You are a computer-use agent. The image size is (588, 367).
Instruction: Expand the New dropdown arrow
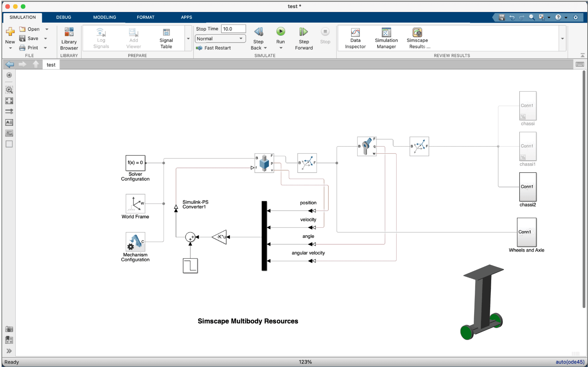coord(10,48)
